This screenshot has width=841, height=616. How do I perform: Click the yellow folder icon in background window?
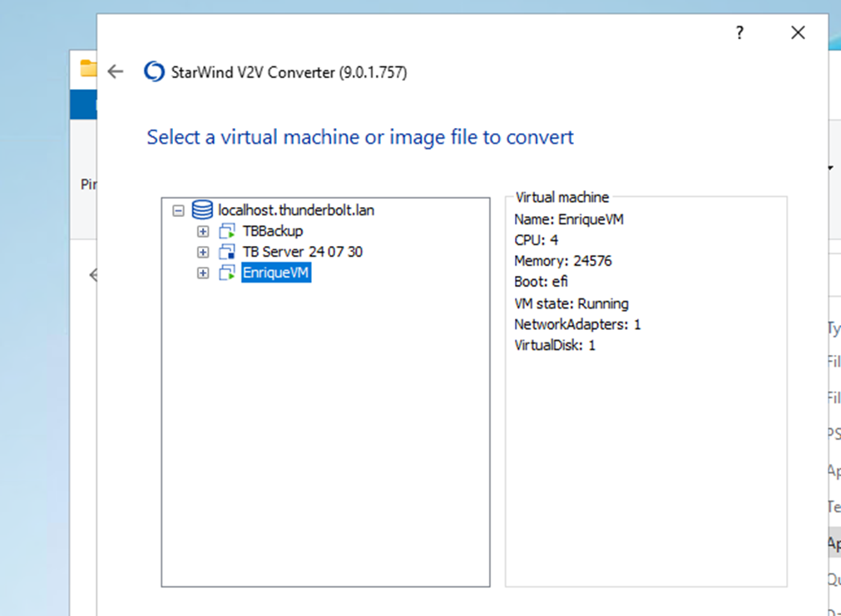(x=88, y=68)
